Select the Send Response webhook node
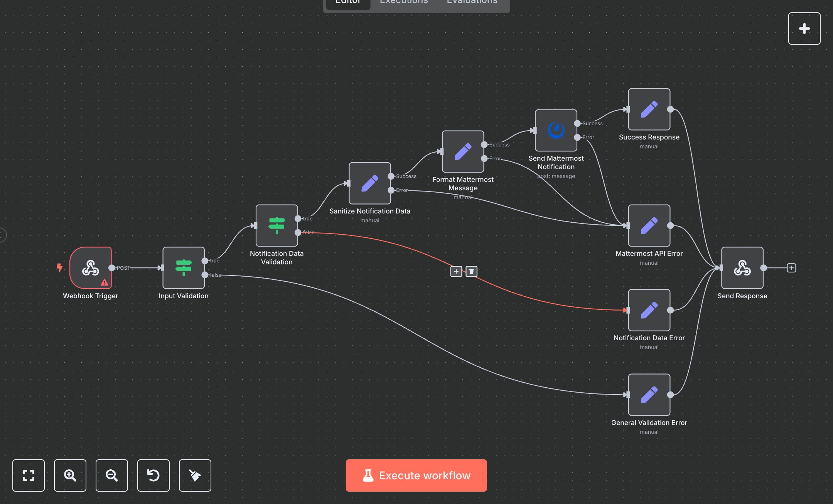Screen dimensions: 833x504 [742, 269]
